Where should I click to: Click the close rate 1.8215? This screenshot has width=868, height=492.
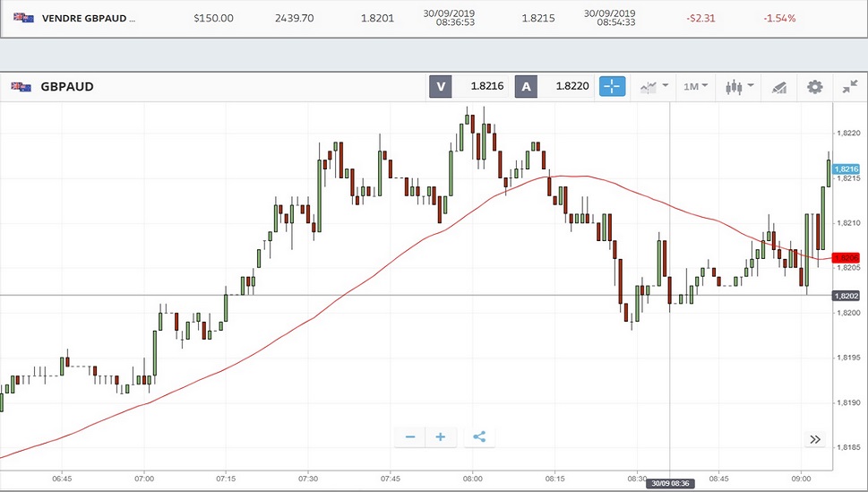(x=538, y=18)
